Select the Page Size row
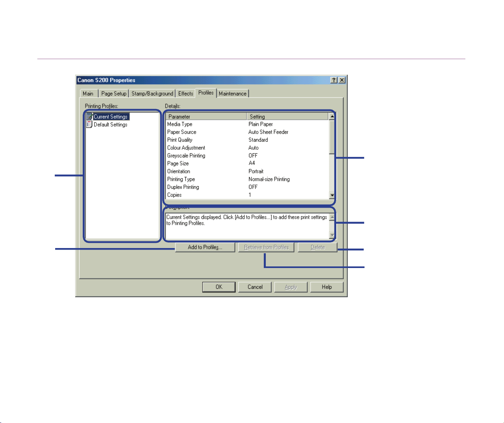The image size is (504, 423). [247, 163]
